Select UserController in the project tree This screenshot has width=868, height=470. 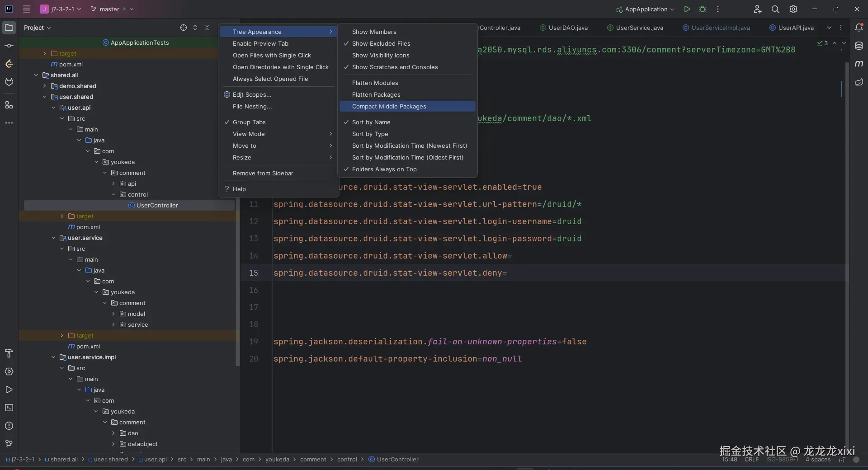(157, 206)
